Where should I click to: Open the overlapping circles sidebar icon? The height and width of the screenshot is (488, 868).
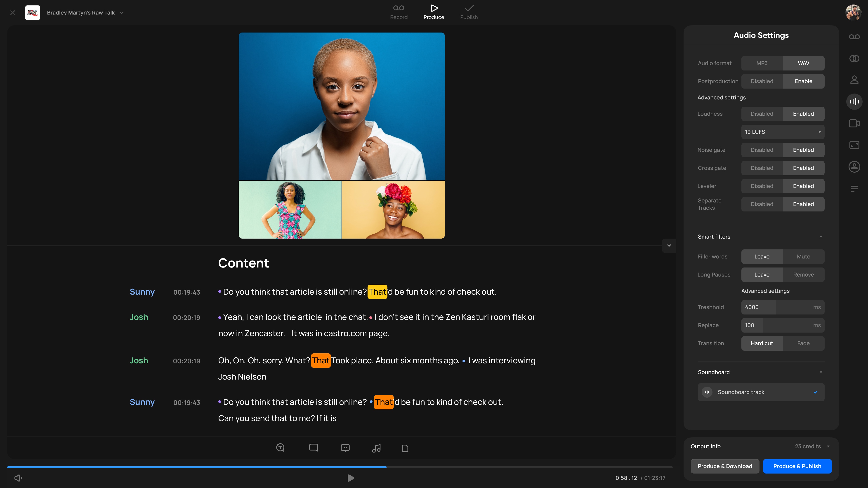[854, 59]
